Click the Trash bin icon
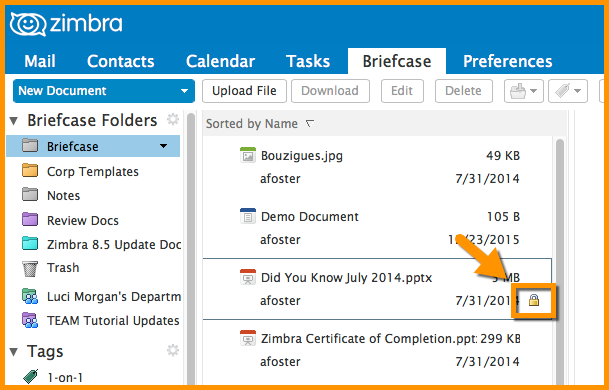This screenshot has height=390, width=609. [x=30, y=268]
